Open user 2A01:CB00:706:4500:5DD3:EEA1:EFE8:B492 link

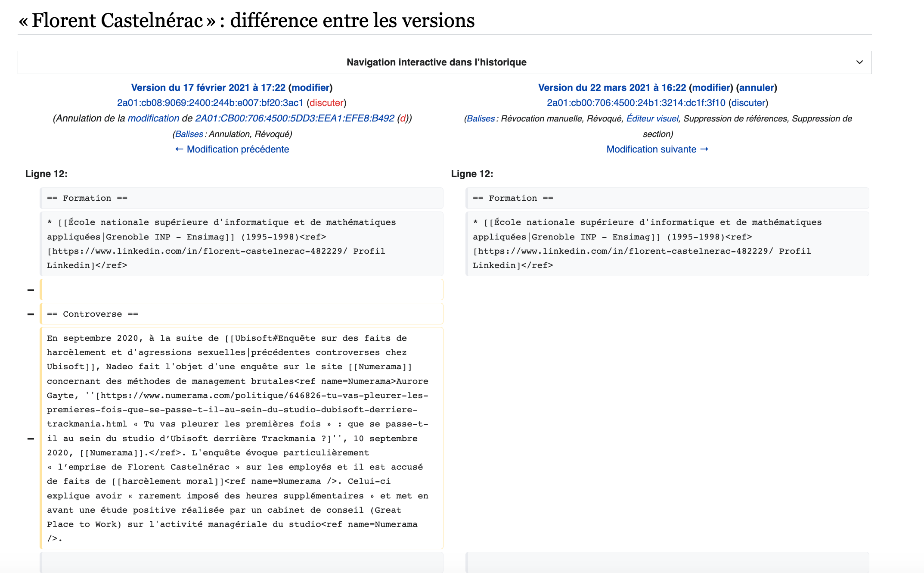pyautogui.click(x=295, y=118)
